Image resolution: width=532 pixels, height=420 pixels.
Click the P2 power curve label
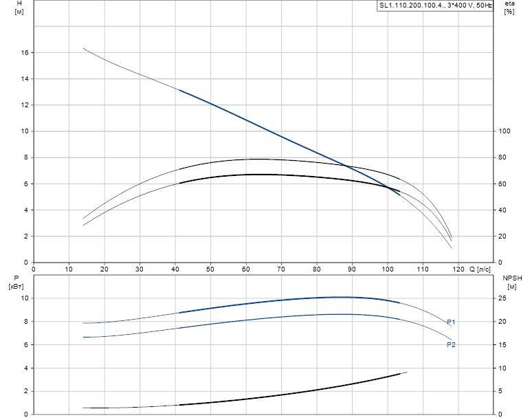pyautogui.click(x=451, y=345)
